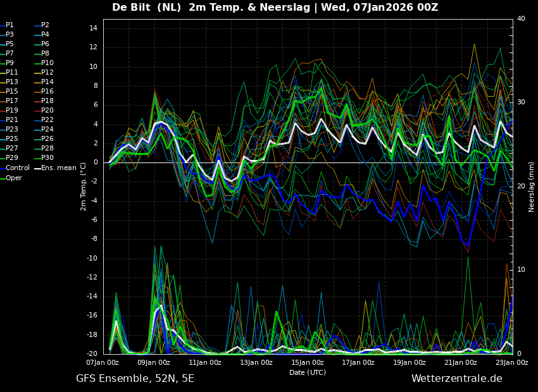Image resolution: width=538 pixels, height=392 pixels.
Task: Click legend label P5
Action: (x=7, y=44)
